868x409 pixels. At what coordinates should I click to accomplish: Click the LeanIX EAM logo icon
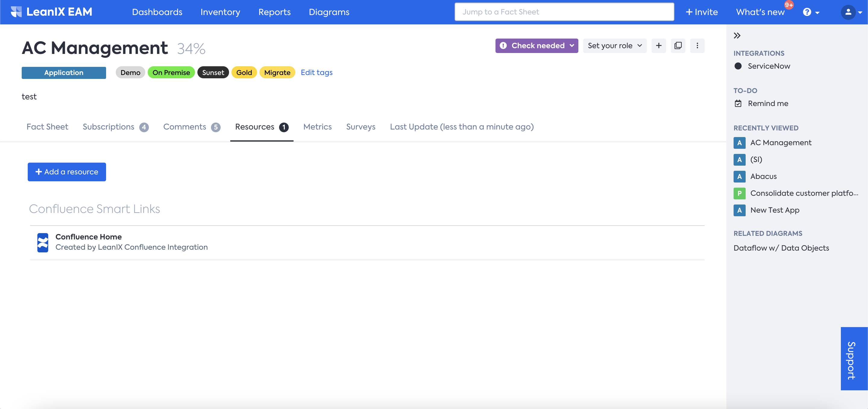16,12
